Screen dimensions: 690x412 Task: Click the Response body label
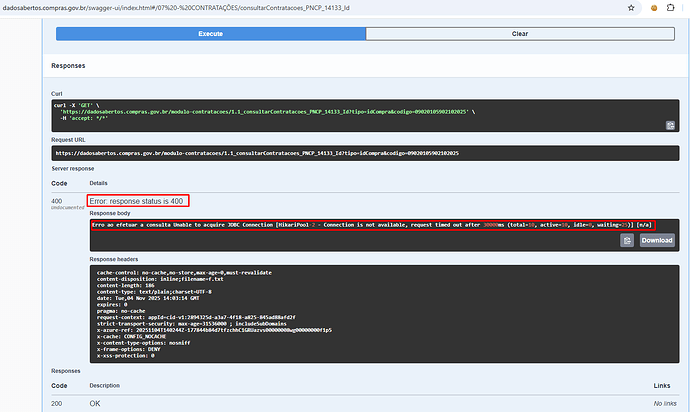coord(110,213)
